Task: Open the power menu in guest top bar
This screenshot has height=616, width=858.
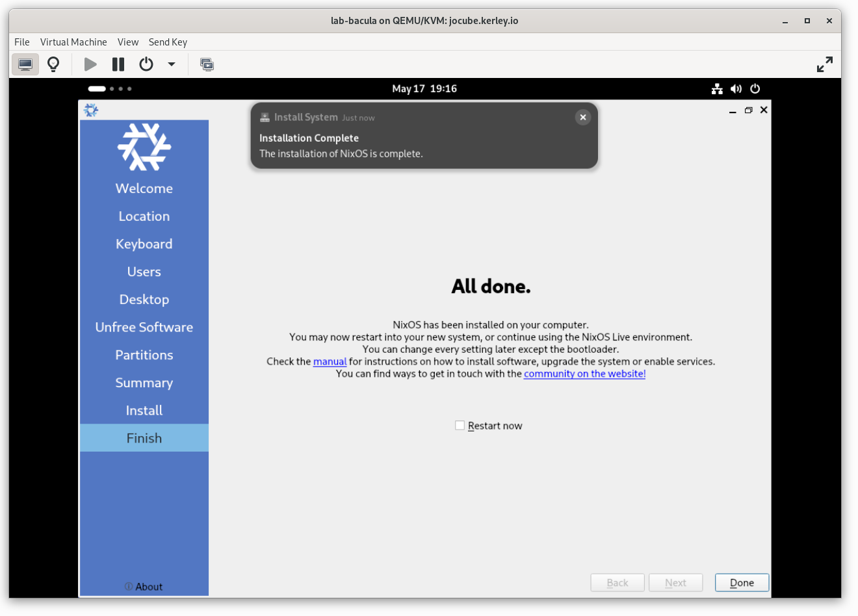Action: coord(755,88)
